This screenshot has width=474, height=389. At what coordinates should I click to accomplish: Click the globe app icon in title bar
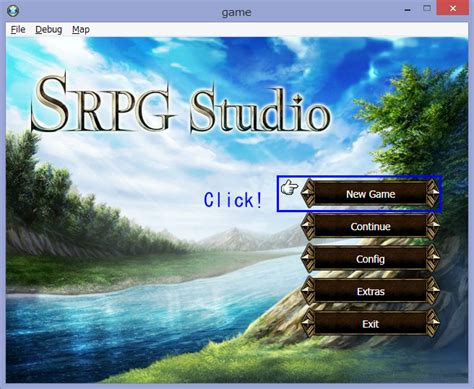coord(13,10)
